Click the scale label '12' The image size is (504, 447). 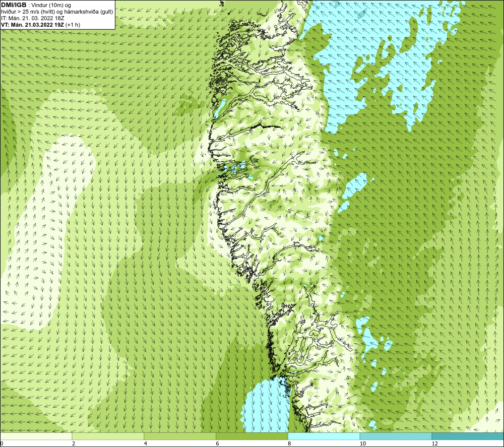pyautogui.click(x=435, y=444)
